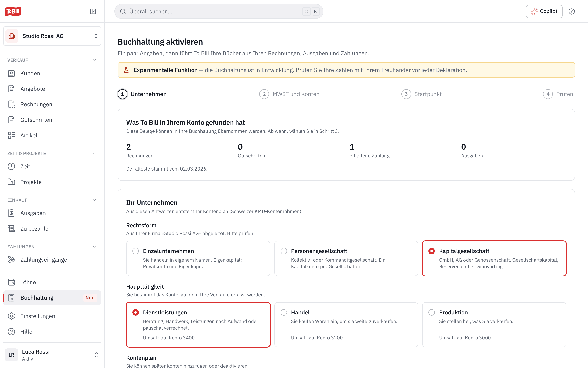
Task: Collapse the Verkauf section
Action: click(94, 60)
